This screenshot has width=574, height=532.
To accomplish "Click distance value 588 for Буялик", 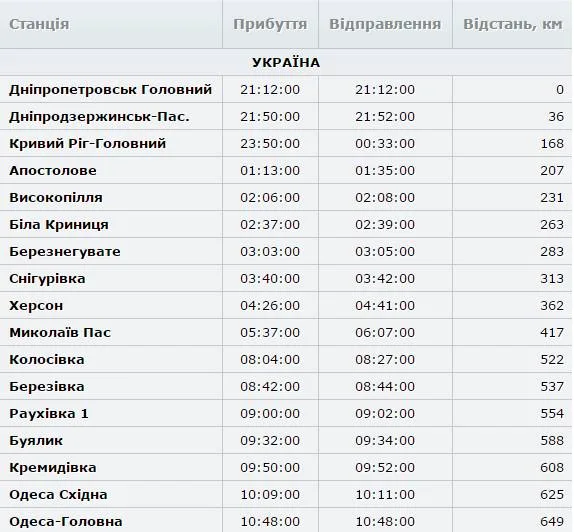I will point(552,440).
